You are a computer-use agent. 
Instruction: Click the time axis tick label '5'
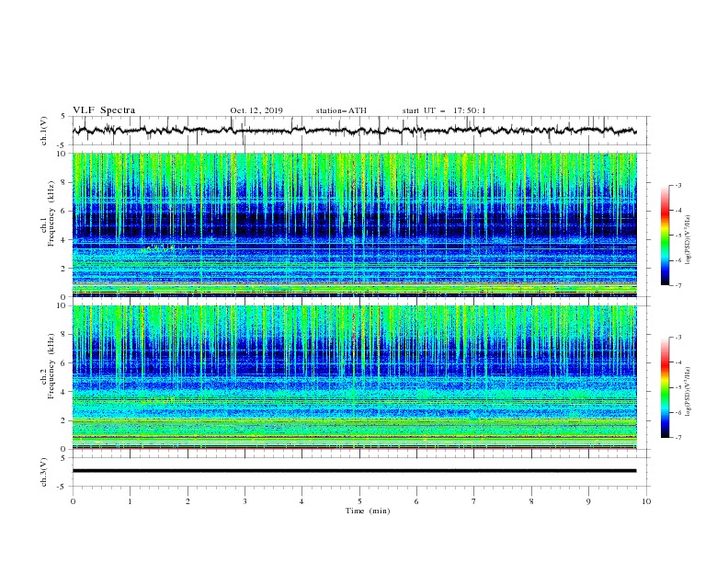click(359, 501)
